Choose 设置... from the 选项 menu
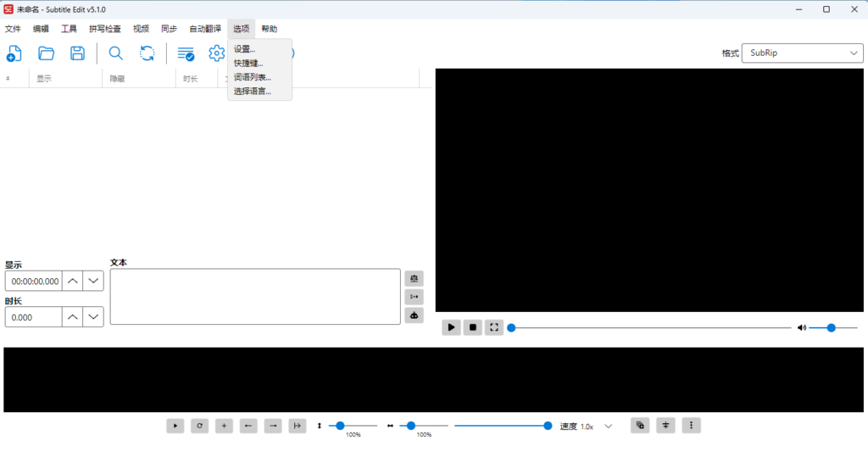 click(259, 49)
